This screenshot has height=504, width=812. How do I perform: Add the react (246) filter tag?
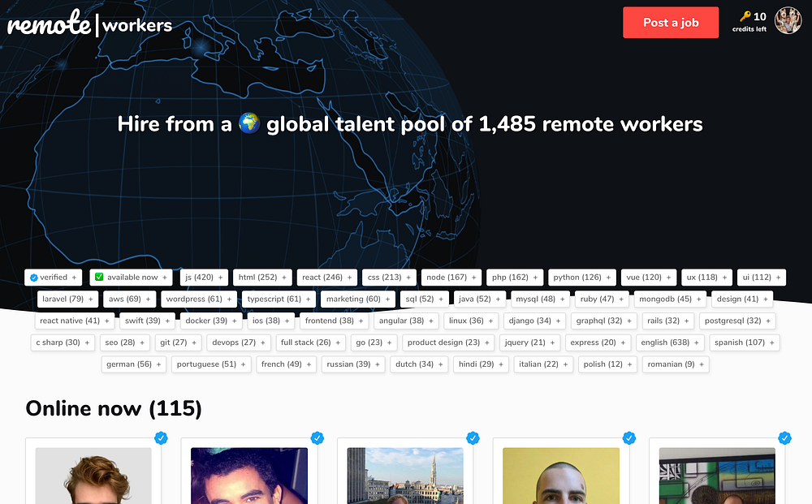[x=326, y=278]
